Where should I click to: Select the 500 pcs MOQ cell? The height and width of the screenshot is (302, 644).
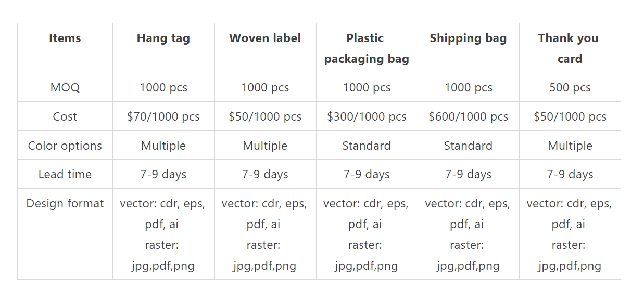coord(570,88)
